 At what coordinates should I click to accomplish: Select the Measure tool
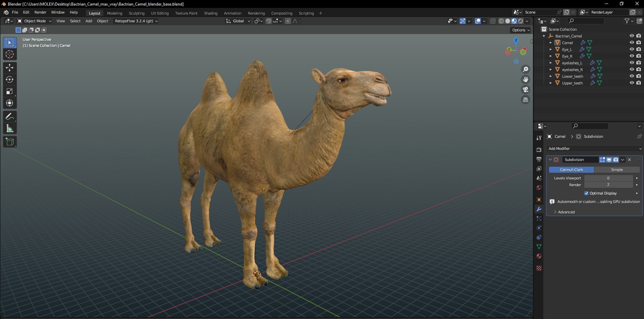pyautogui.click(x=9, y=128)
